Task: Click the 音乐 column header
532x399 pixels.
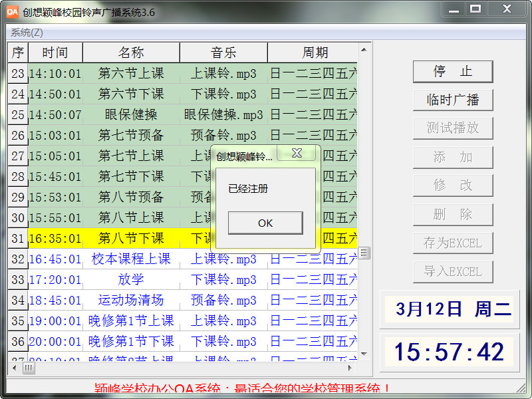Action: pyautogui.click(x=223, y=53)
